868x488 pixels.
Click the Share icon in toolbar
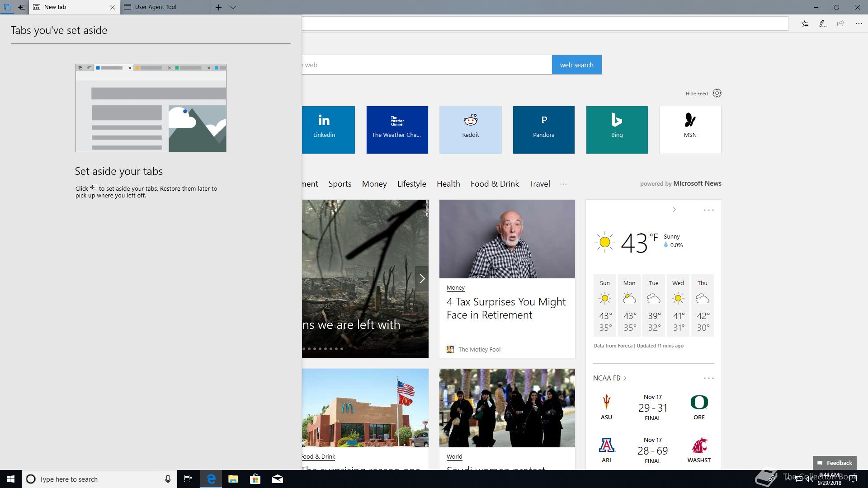(x=840, y=23)
